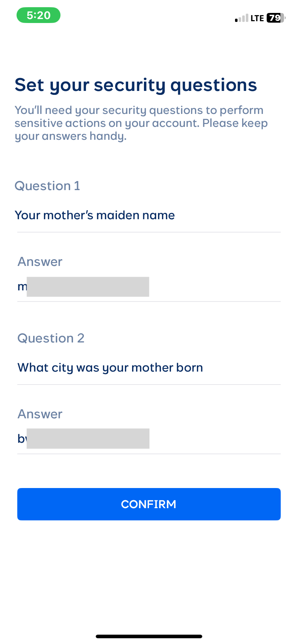Click the 'Set your security questions' heading
The width and height of the screenshot is (298, 644).
(x=136, y=84)
